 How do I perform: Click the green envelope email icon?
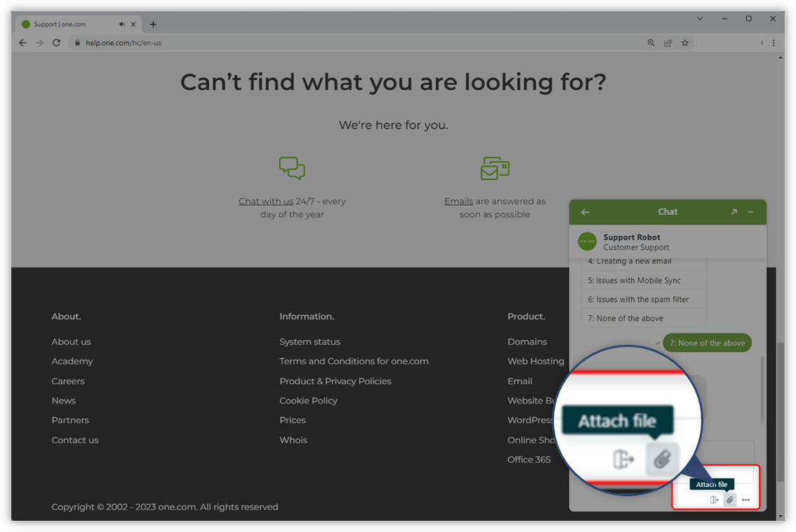(x=494, y=167)
